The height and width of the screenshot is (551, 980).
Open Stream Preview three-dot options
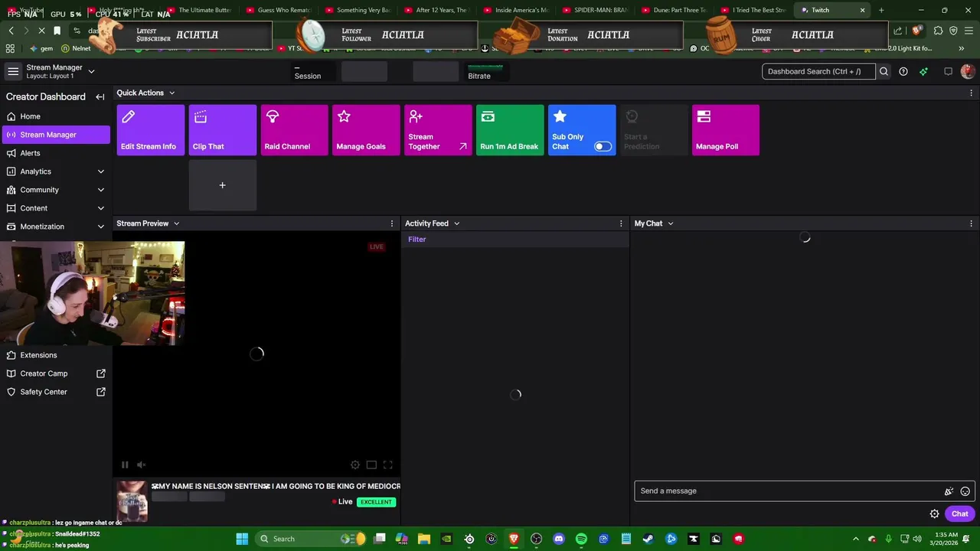[392, 223]
